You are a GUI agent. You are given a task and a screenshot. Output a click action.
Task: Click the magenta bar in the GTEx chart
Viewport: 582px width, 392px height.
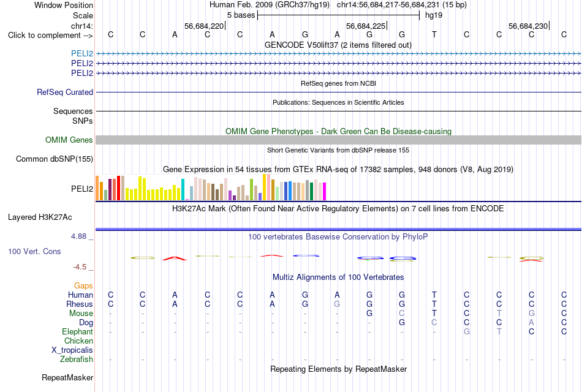pyautogui.click(x=324, y=192)
